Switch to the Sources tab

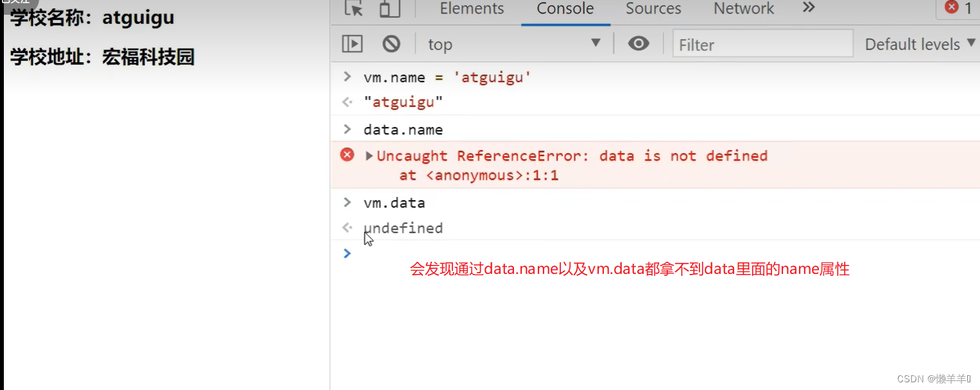[654, 9]
